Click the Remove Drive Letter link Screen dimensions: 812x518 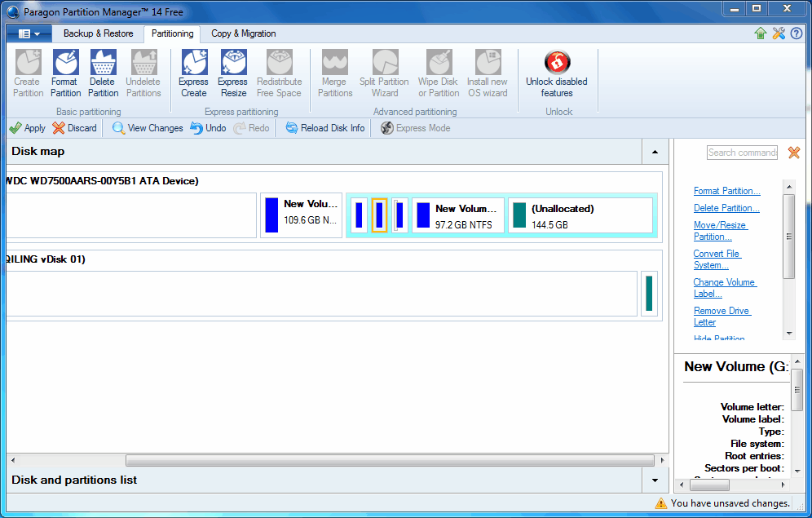click(x=722, y=316)
